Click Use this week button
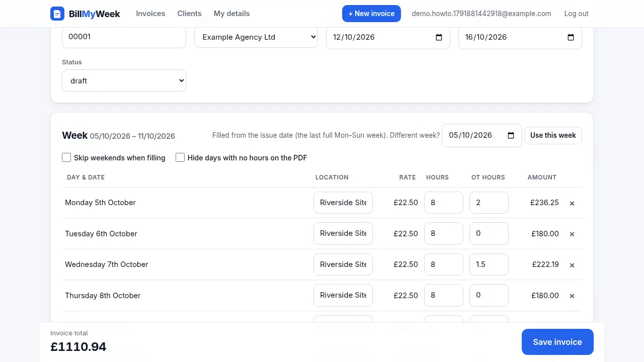The height and width of the screenshot is (362, 644). coord(553,135)
